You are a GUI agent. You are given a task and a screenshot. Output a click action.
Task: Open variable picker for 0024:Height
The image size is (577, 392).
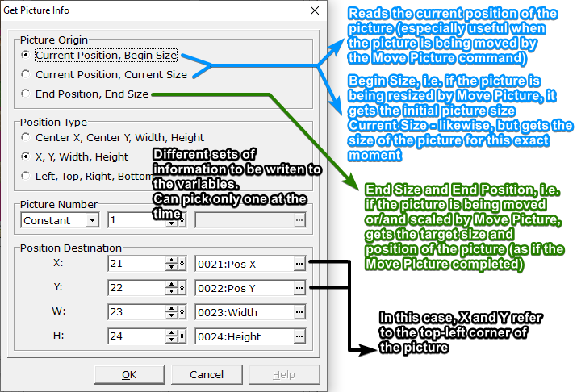click(299, 336)
